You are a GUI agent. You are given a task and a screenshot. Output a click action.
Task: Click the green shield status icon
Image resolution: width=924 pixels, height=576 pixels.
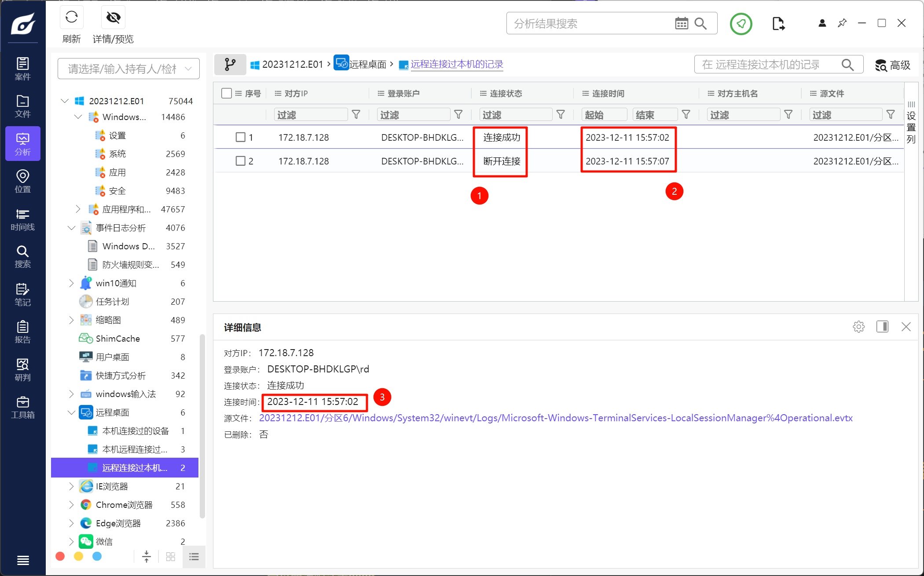(x=741, y=24)
